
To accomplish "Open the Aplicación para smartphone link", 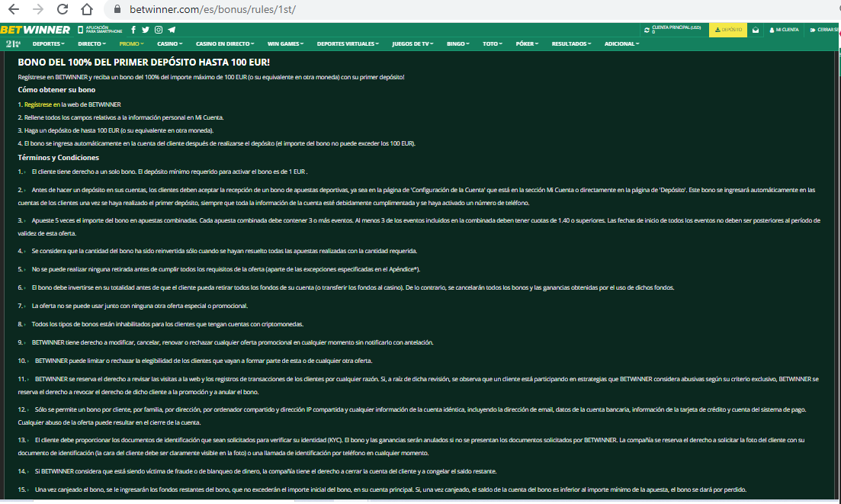I will 100,30.
